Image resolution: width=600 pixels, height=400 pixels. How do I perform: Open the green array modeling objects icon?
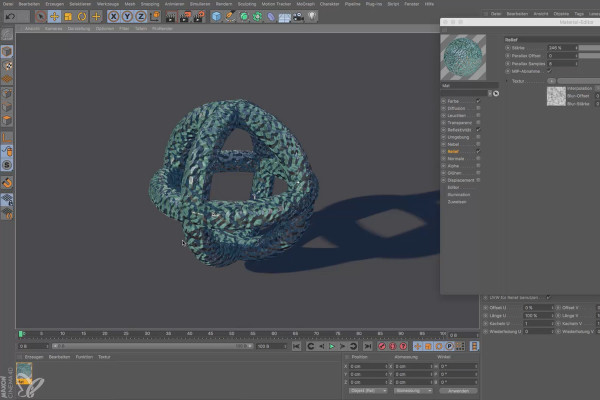coord(258,16)
